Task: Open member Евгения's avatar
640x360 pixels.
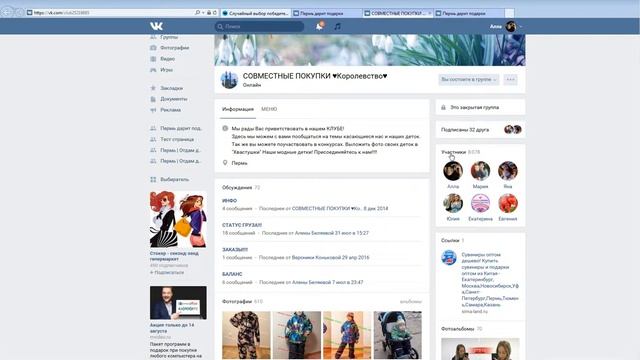Action: coord(508,203)
